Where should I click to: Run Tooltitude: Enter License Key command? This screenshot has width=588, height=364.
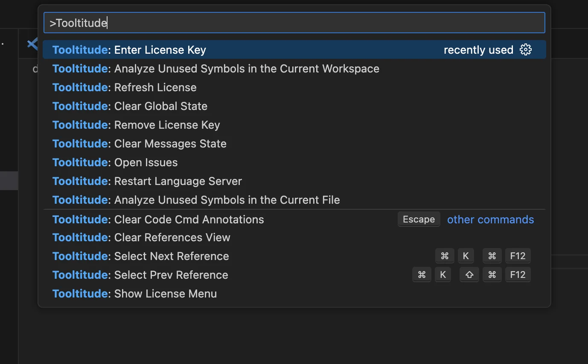pyautogui.click(x=294, y=50)
